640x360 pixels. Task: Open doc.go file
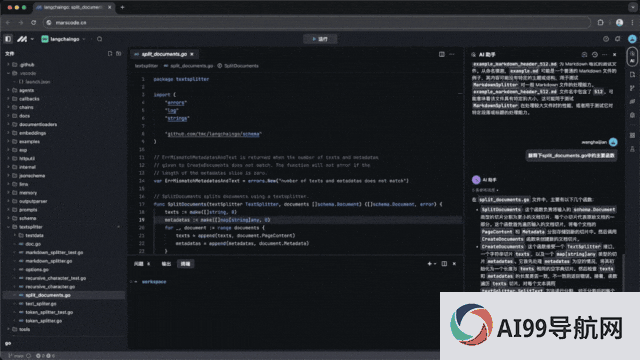tap(33, 244)
